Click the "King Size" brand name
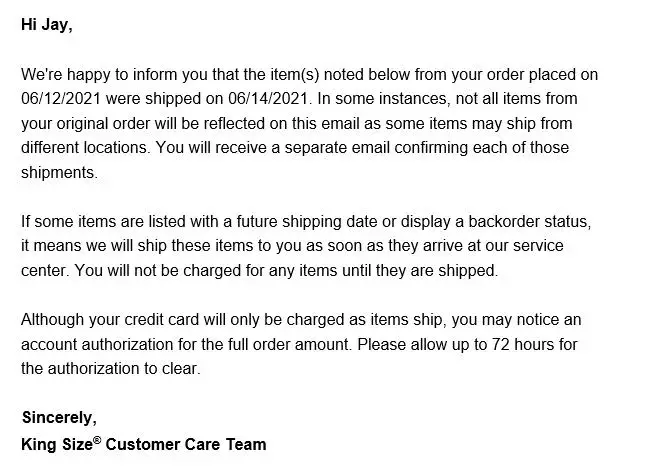647x473 pixels. [55, 443]
